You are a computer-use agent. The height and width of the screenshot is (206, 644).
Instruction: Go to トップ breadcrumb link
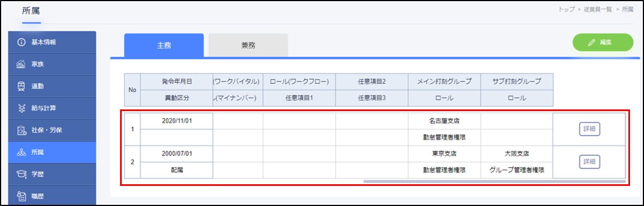click(566, 9)
